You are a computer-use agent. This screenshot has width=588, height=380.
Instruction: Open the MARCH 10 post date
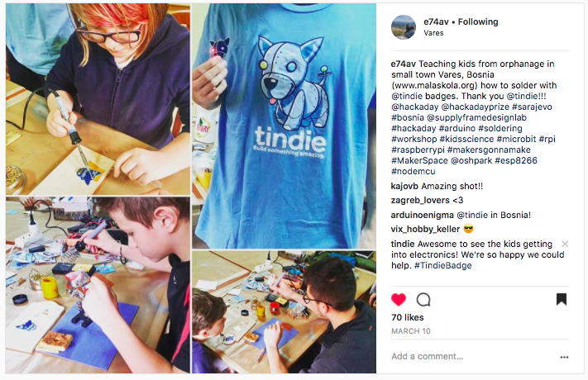411,331
